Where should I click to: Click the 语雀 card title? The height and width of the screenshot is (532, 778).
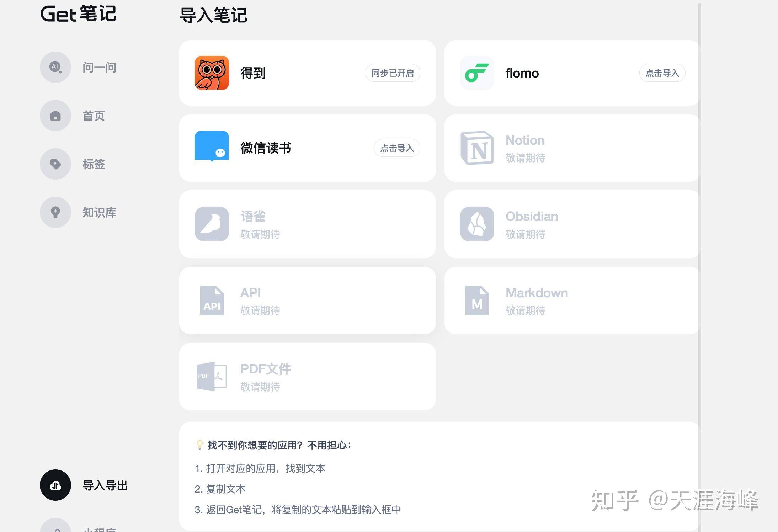click(x=253, y=216)
